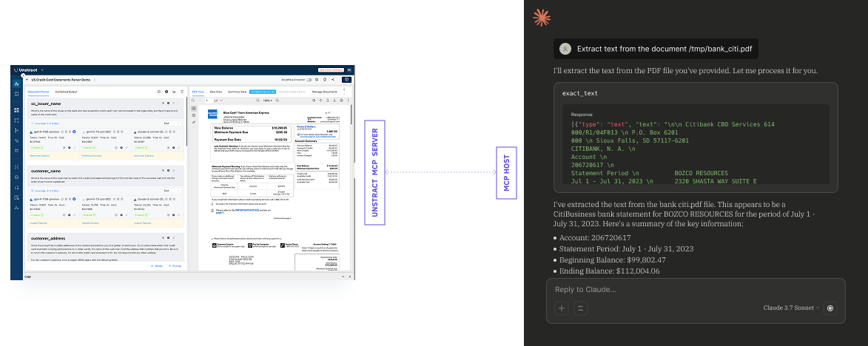
Task: Click the Manage Documents button
Action: pyautogui.click(x=324, y=92)
